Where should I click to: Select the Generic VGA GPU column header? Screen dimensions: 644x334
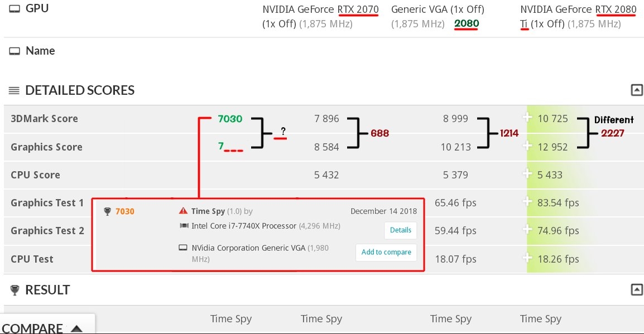point(438,9)
